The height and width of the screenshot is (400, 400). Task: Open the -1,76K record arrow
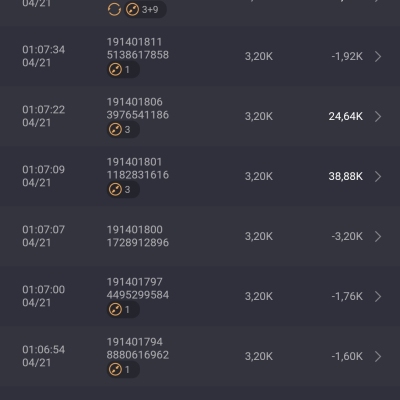coord(378,296)
